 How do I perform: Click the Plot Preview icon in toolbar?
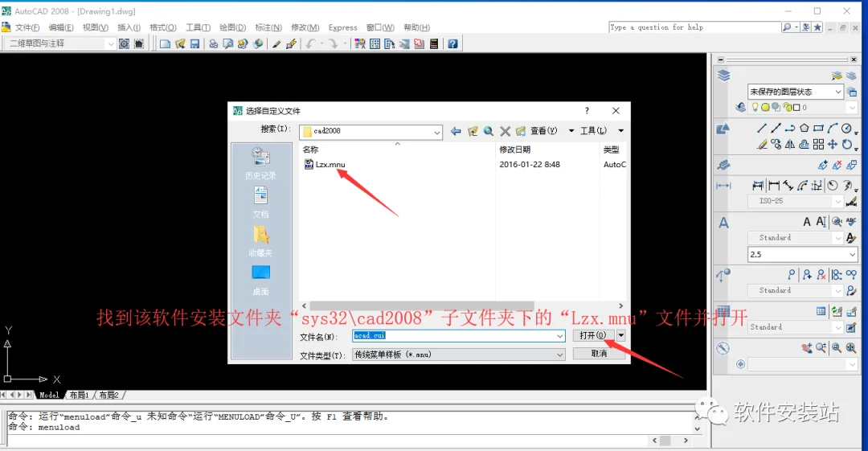tap(227, 43)
